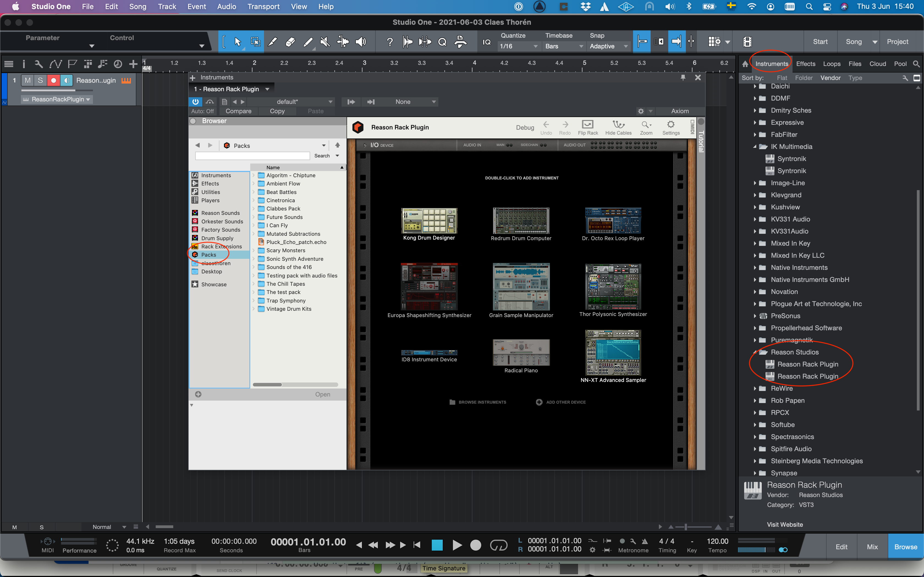Image resolution: width=924 pixels, height=577 pixels.
Task: Select the Arrow/Pointer tool
Action: click(x=238, y=41)
